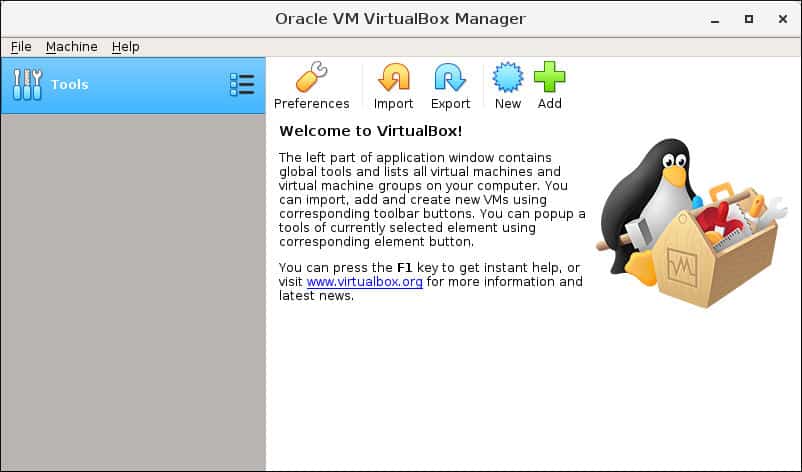Click the Welcome to VirtualBox! heading
The height and width of the screenshot is (472, 802).
tap(371, 131)
